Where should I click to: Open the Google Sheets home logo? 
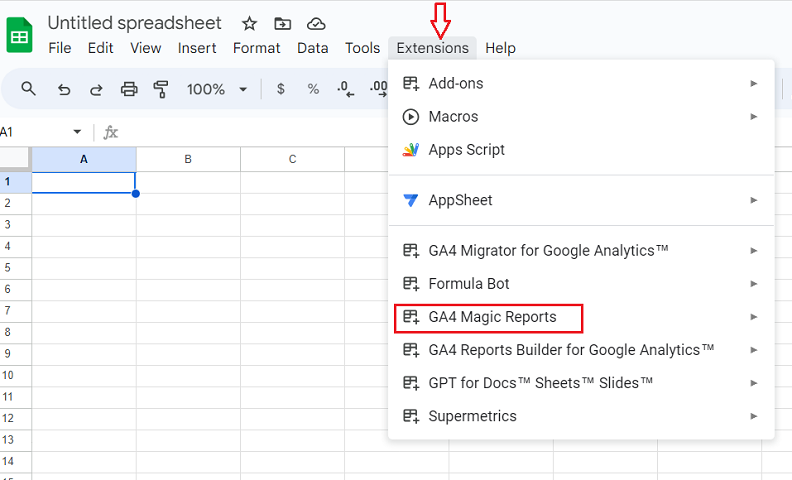[x=19, y=35]
